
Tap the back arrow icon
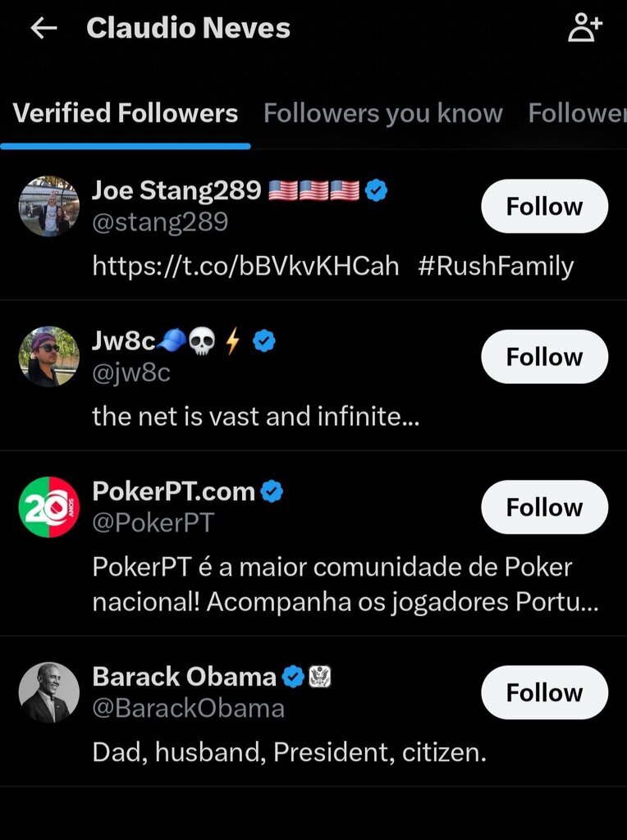[43, 28]
